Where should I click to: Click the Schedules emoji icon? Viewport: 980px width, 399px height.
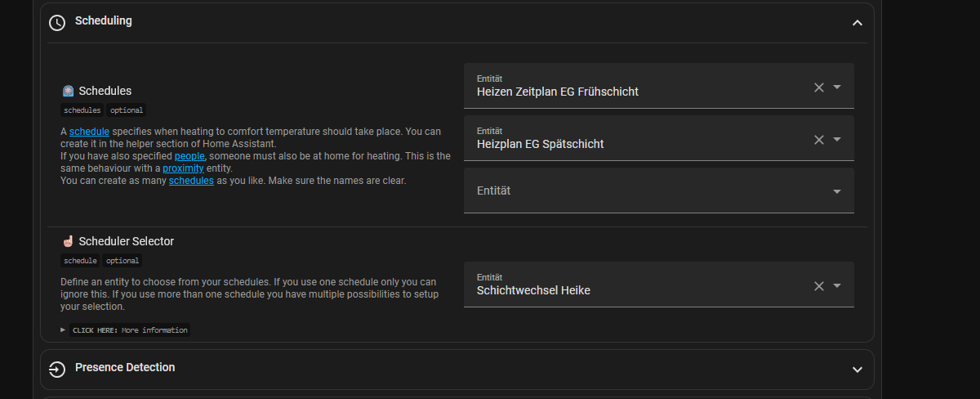tap(69, 91)
